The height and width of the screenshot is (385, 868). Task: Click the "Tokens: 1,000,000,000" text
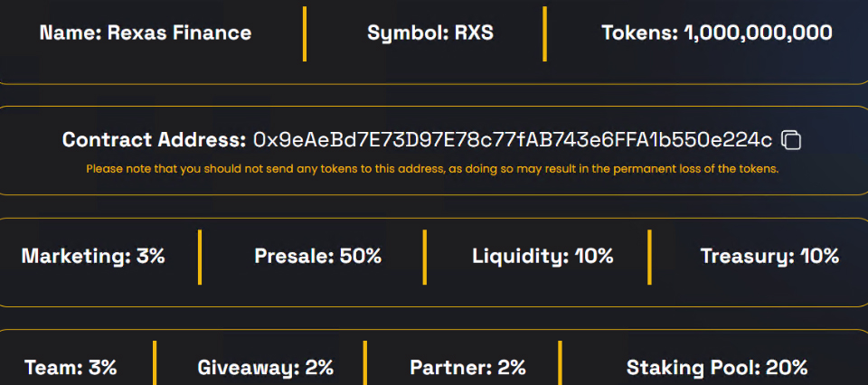click(717, 33)
